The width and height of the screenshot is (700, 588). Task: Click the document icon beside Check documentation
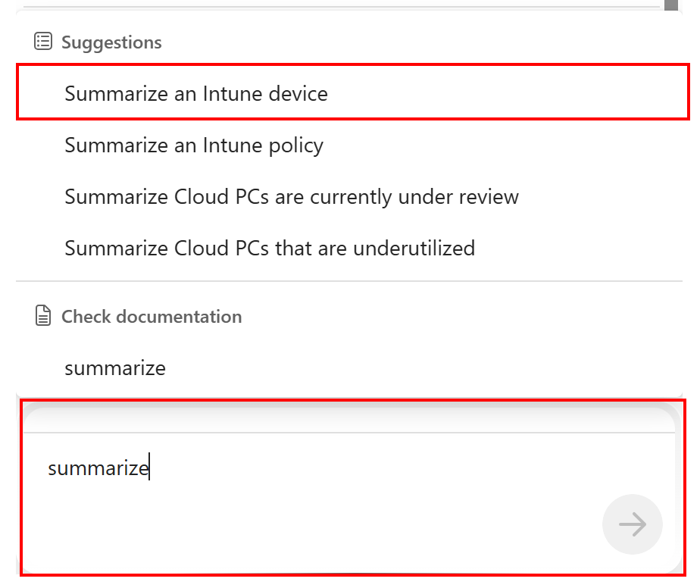click(x=43, y=315)
